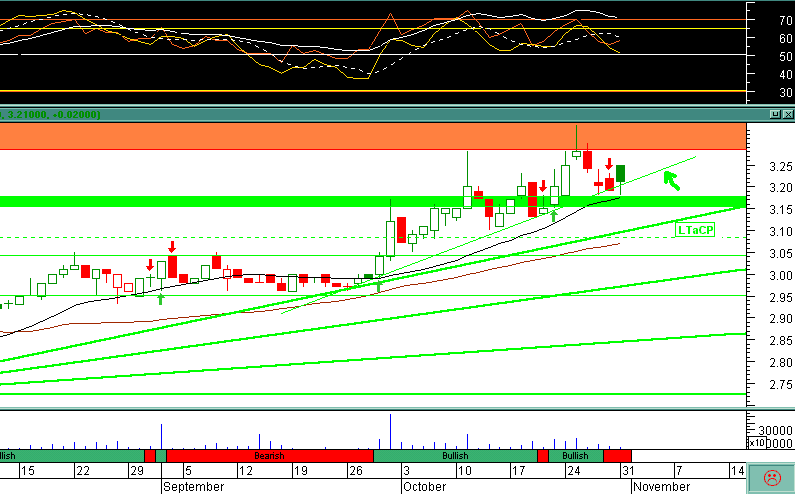The height and width of the screenshot is (494, 795).
Task: Click the Bearish expert ribbon segment
Action: point(269,455)
